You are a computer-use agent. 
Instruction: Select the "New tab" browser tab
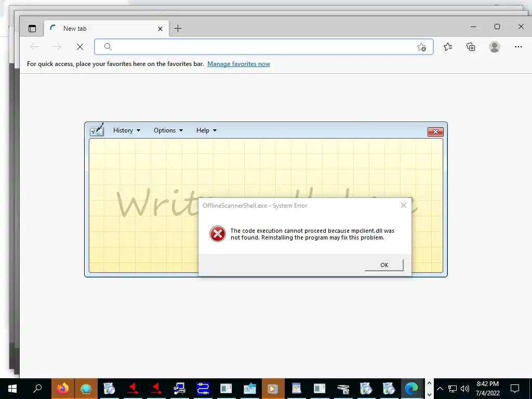coord(105,29)
